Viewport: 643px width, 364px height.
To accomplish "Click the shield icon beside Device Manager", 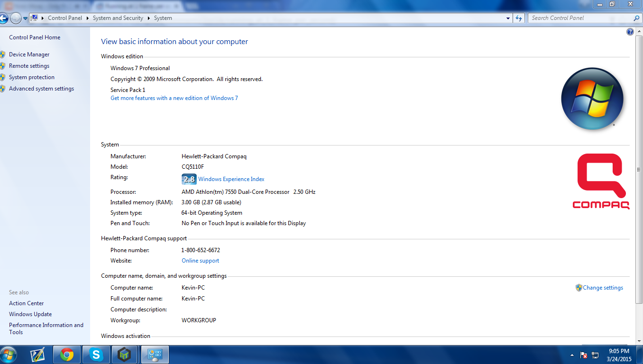I will (x=2, y=55).
